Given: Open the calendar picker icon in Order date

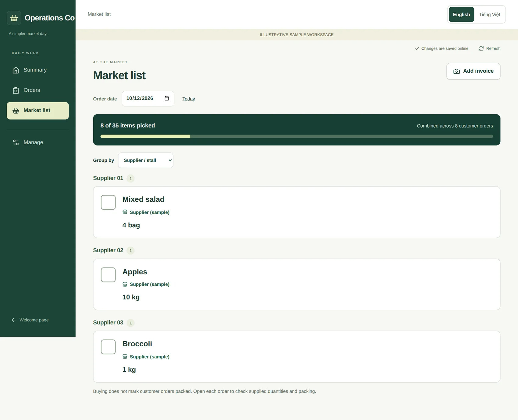Looking at the screenshot, I should [x=167, y=98].
